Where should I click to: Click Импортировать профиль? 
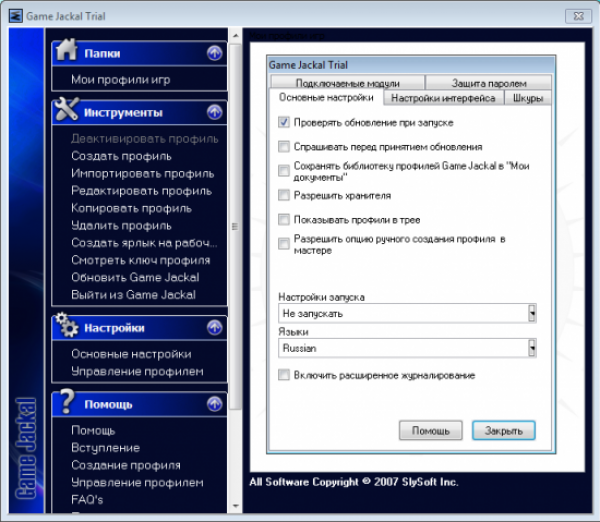[x=143, y=173]
